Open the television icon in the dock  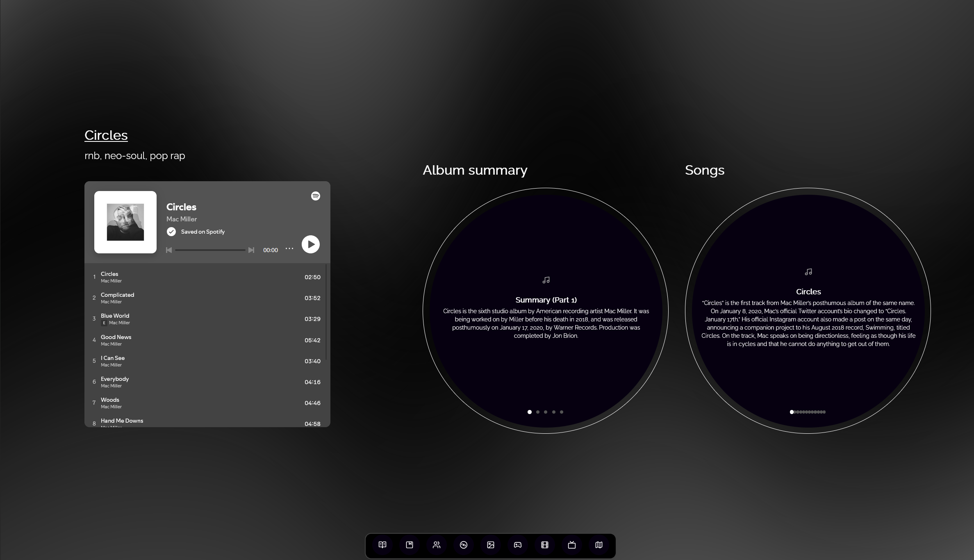click(x=572, y=545)
